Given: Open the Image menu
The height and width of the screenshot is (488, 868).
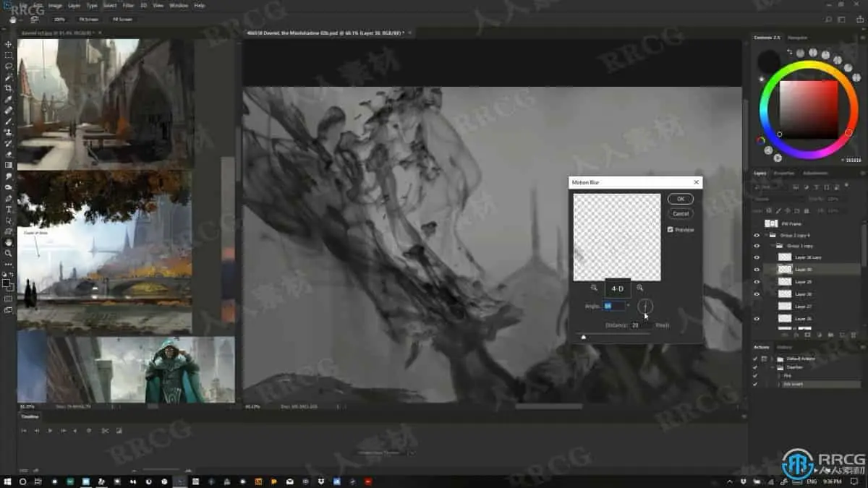Looking at the screenshot, I should 56,5.
